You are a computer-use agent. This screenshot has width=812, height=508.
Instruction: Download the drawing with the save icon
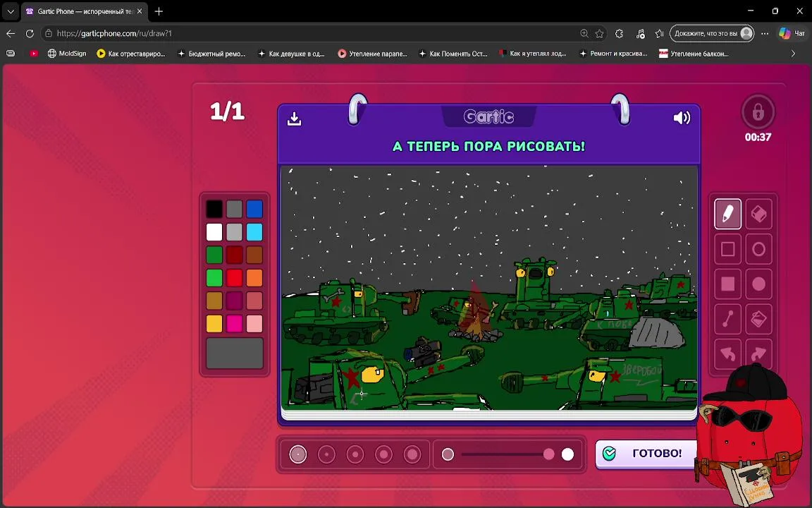point(294,119)
